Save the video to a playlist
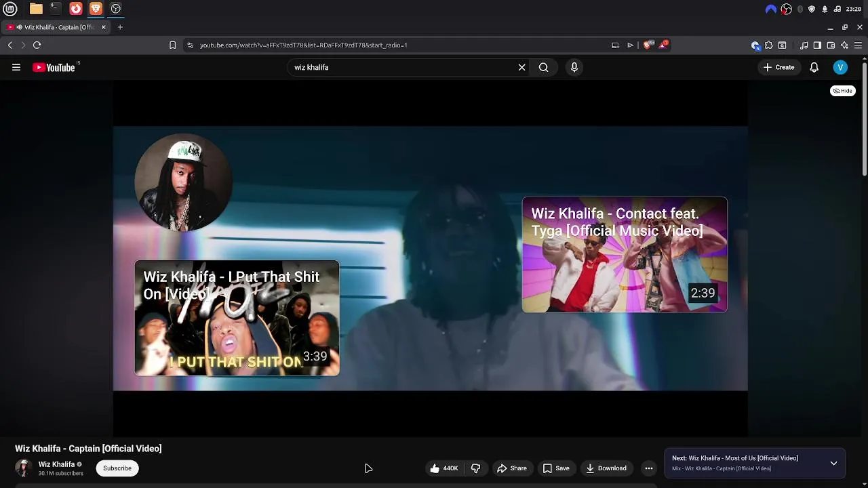868x488 pixels. (x=556, y=468)
